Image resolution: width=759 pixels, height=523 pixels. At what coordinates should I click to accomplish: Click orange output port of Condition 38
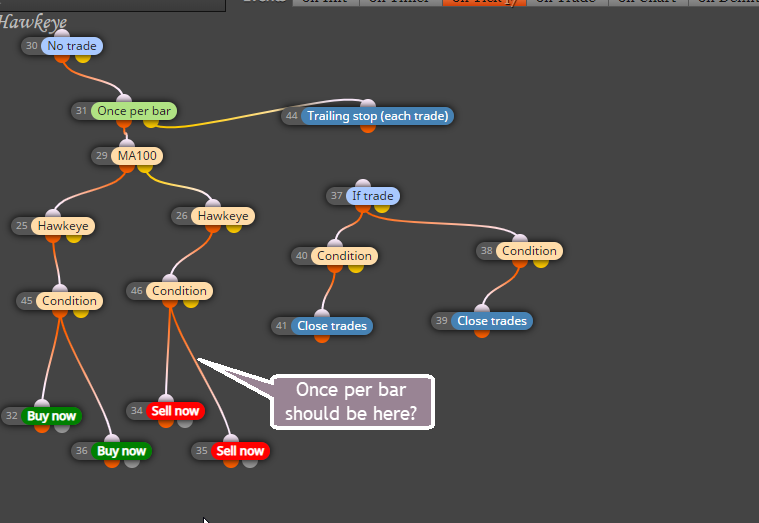click(520, 262)
